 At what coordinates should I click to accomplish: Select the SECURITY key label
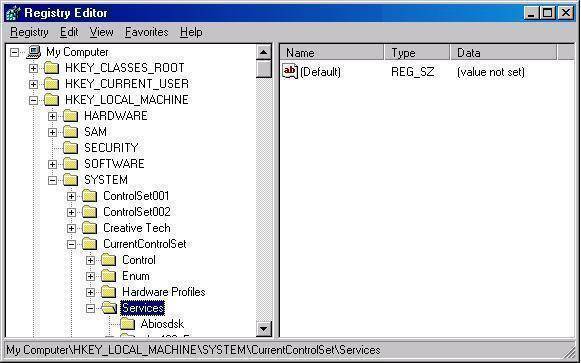[x=111, y=148]
